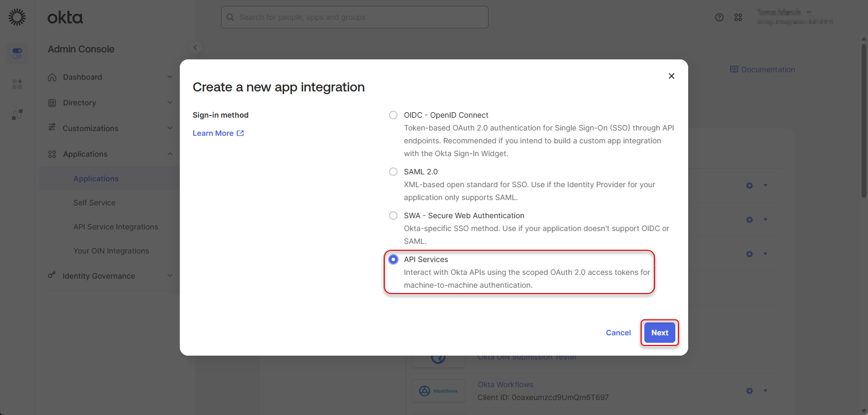Expand the Dashboard menu chevron
This screenshot has height=415, width=868.
170,77
